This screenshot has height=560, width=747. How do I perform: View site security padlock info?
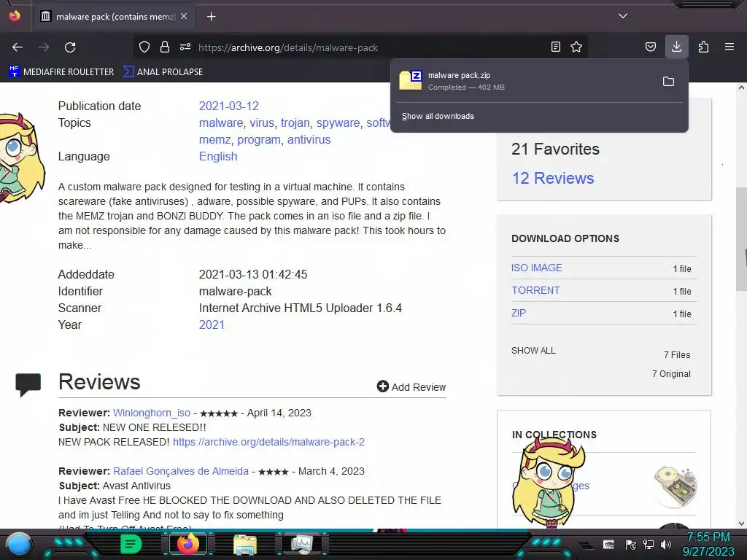click(x=165, y=47)
